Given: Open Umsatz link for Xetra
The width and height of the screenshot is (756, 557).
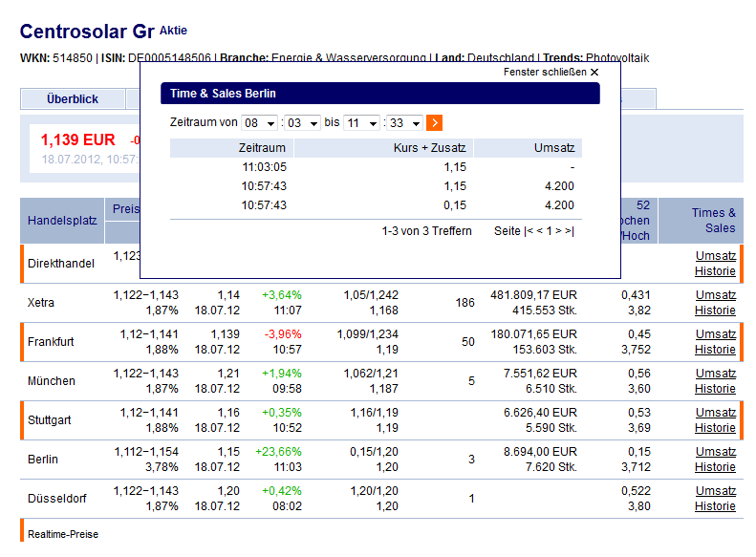Looking at the screenshot, I should (x=715, y=295).
